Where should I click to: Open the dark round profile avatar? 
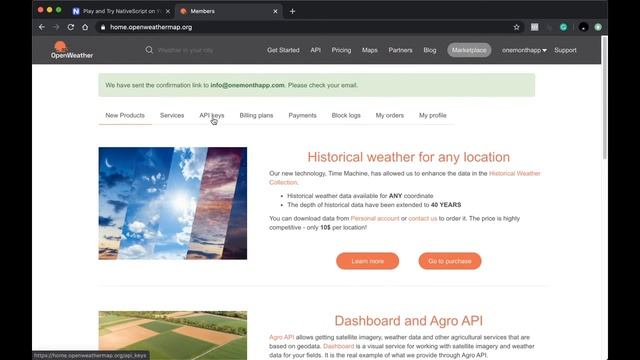click(x=583, y=27)
